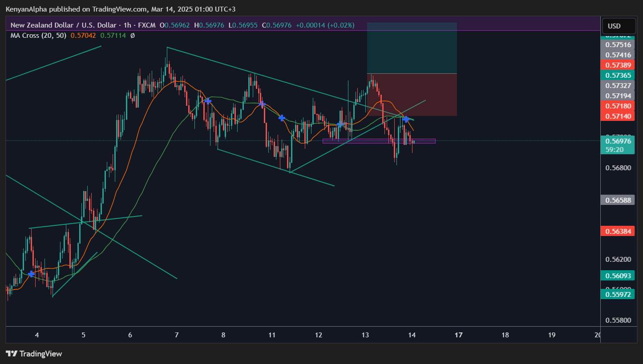The width and height of the screenshot is (643, 364).
Task: Click date label 13 on time axis
Action: coord(365,335)
